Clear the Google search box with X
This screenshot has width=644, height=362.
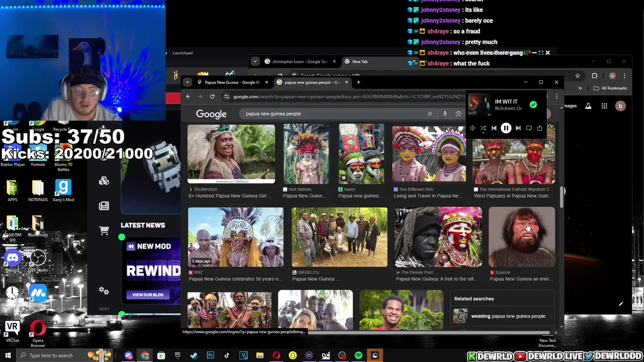pyautogui.click(x=430, y=114)
